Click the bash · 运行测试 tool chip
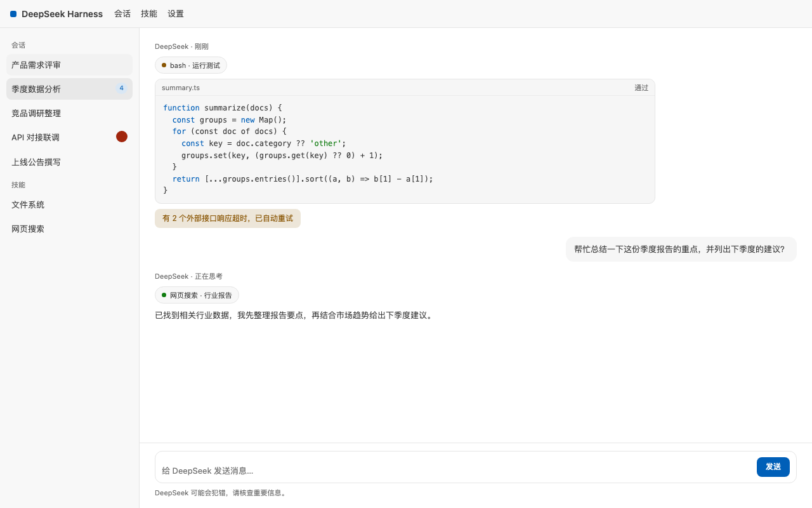The image size is (812, 508). (x=191, y=65)
